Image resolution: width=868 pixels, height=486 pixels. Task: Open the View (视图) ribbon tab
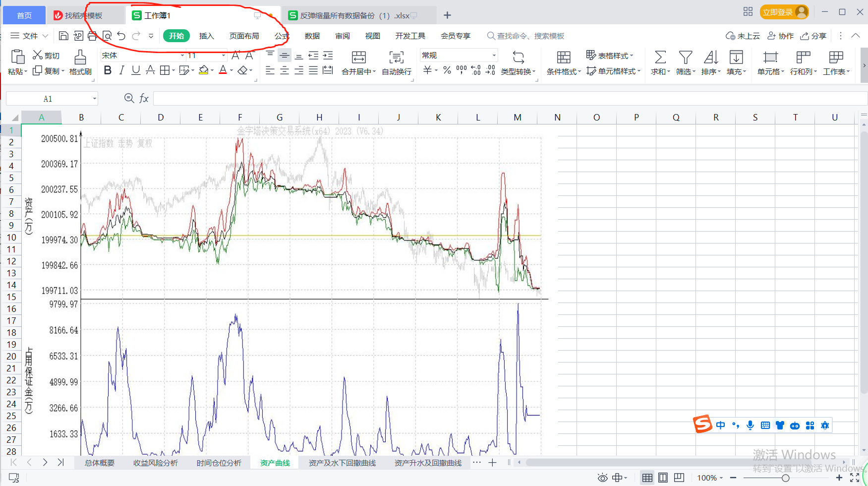(373, 36)
